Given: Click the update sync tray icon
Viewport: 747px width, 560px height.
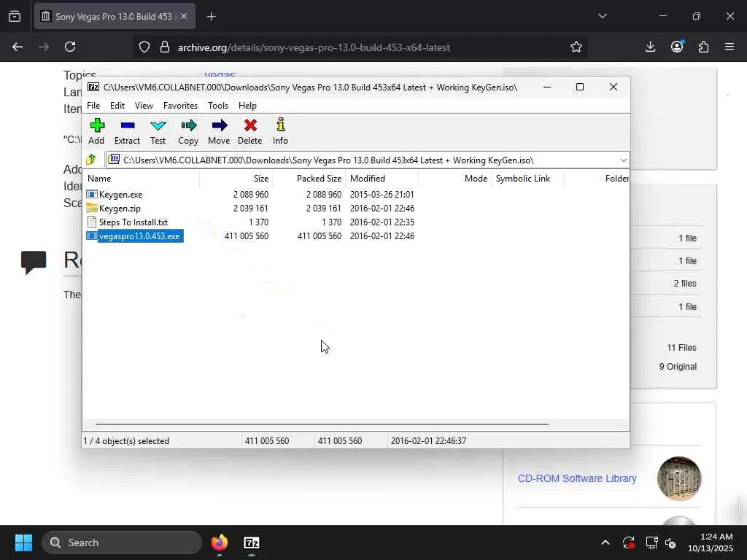Looking at the screenshot, I should tap(628, 542).
